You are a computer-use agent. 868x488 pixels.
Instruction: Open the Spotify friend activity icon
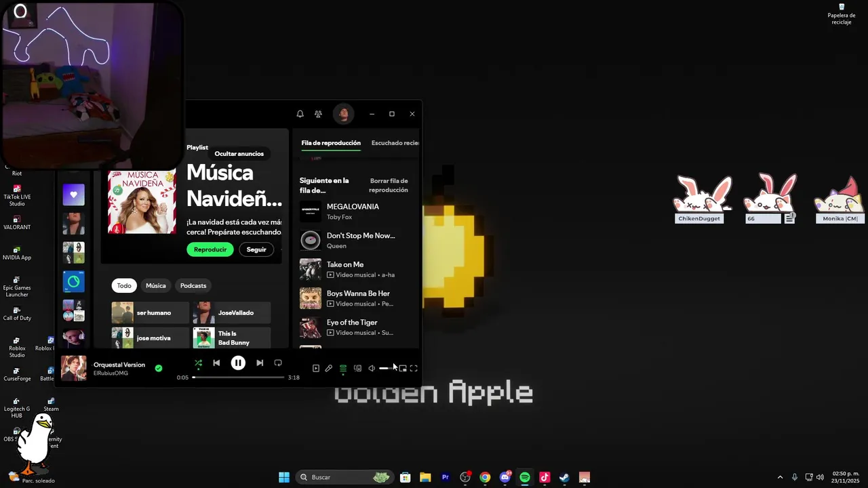coord(318,114)
